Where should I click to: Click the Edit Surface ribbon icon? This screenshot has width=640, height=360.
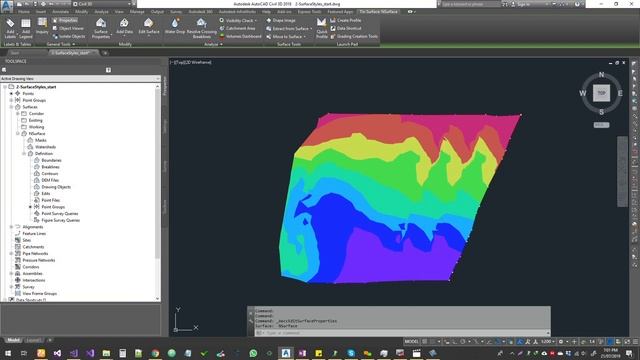[x=149, y=26]
